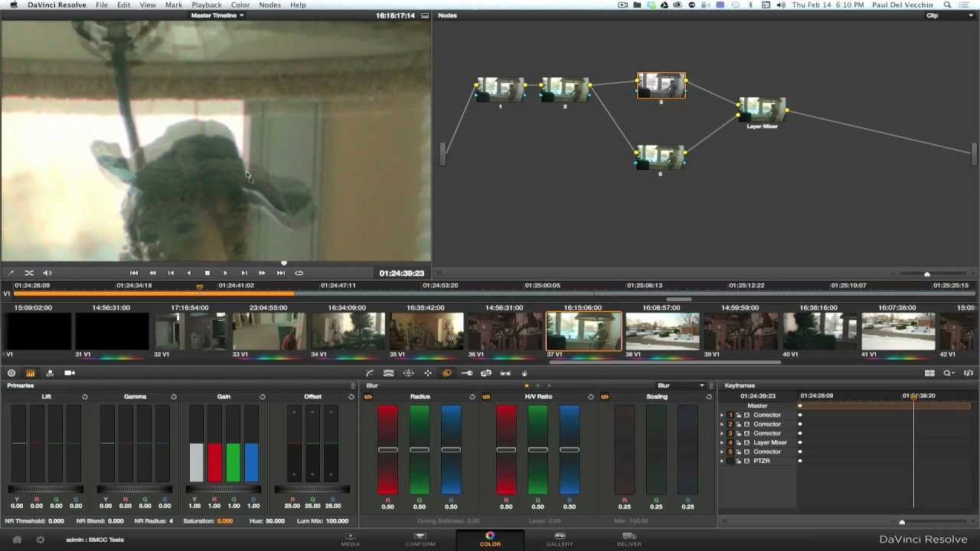Reset H/V Ratio controls
Viewport: 980px width, 551px height.
click(x=590, y=396)
